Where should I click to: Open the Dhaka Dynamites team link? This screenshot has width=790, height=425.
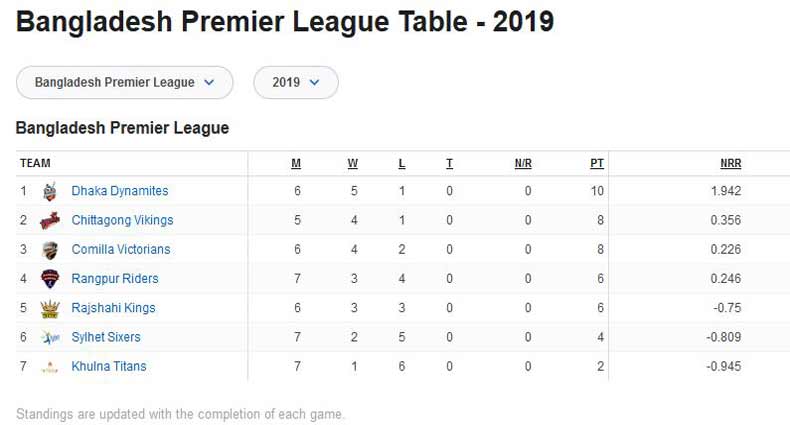pos(120,191)
